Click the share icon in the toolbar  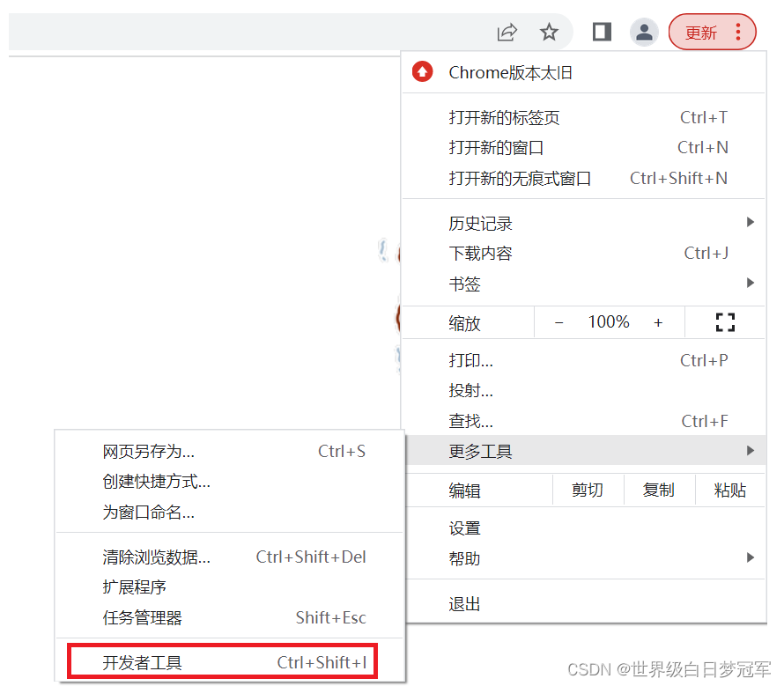click(x=507, y=32)
